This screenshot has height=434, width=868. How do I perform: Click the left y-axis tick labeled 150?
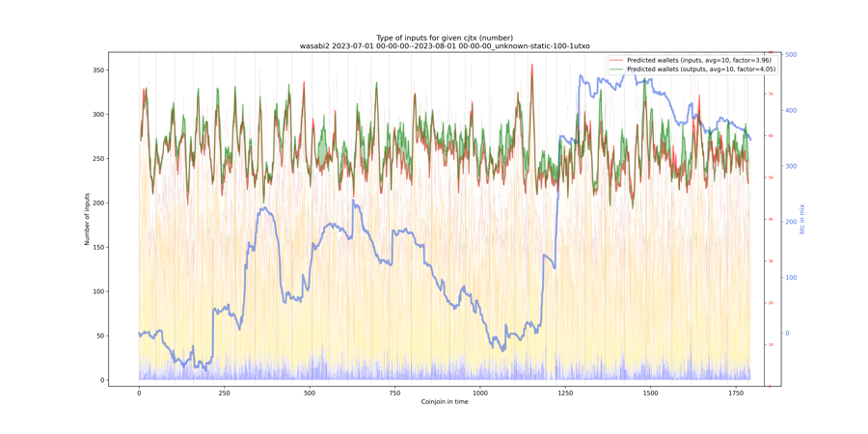pos(99,248)
